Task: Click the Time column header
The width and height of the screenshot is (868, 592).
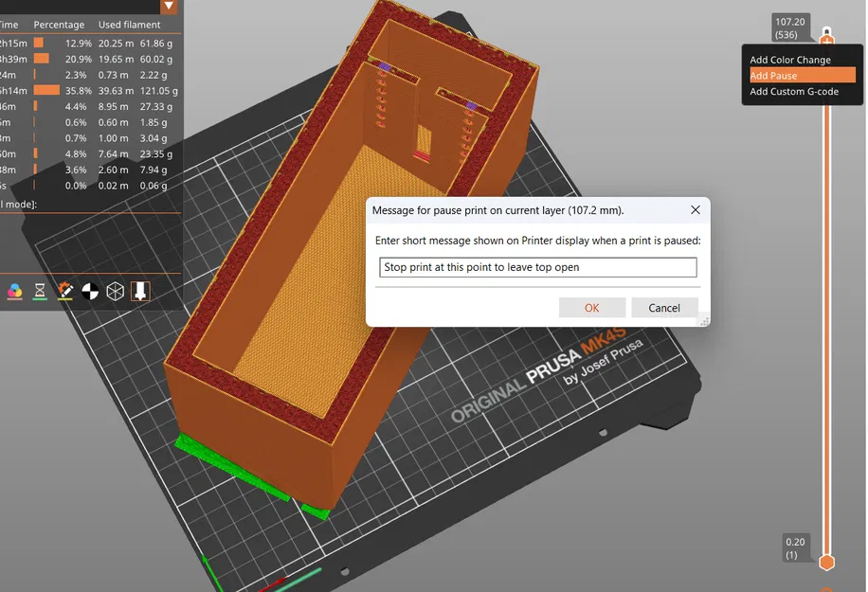Action: [x=9, y=25]
